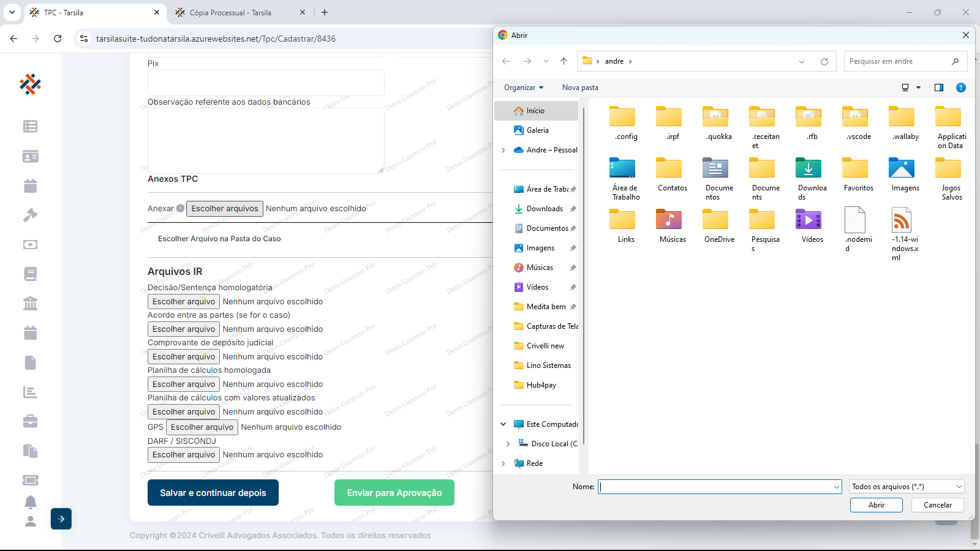Image resolution: width=980 pixels, height=551 pixels.
Task: Click the Cancelar button
Action: point(937,505)
